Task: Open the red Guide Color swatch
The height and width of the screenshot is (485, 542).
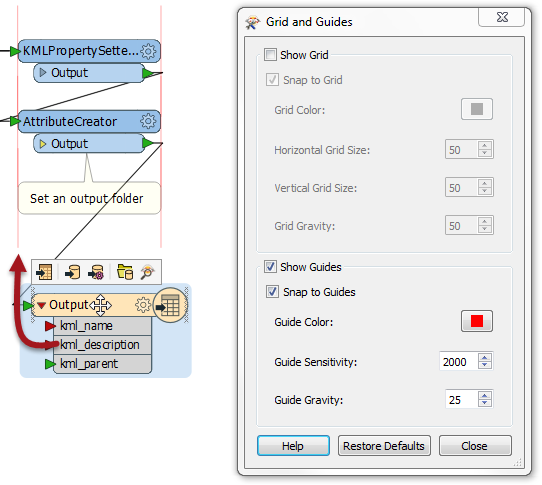Action: pos(477,321)
